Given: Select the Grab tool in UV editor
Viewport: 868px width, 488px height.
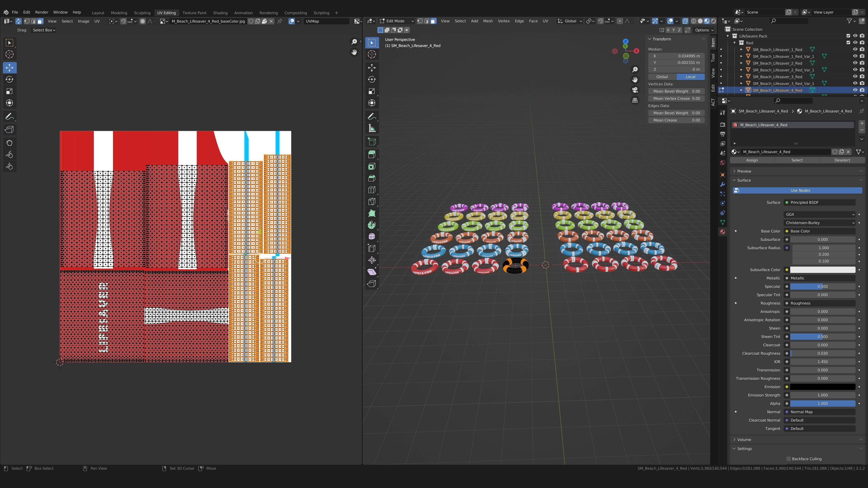Looking at the screenshot, I should (x=9, y=143).
